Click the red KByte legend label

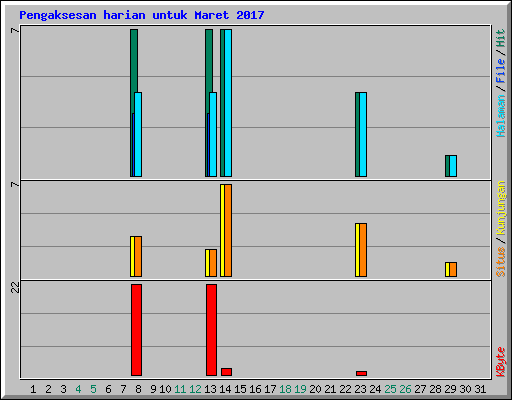point(500,362)
